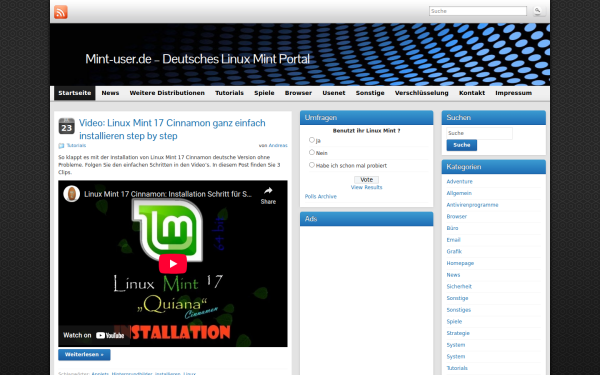Click the search magnifier button in header
The height and width of the screenshot is (375, 600).
click(538, 11)
